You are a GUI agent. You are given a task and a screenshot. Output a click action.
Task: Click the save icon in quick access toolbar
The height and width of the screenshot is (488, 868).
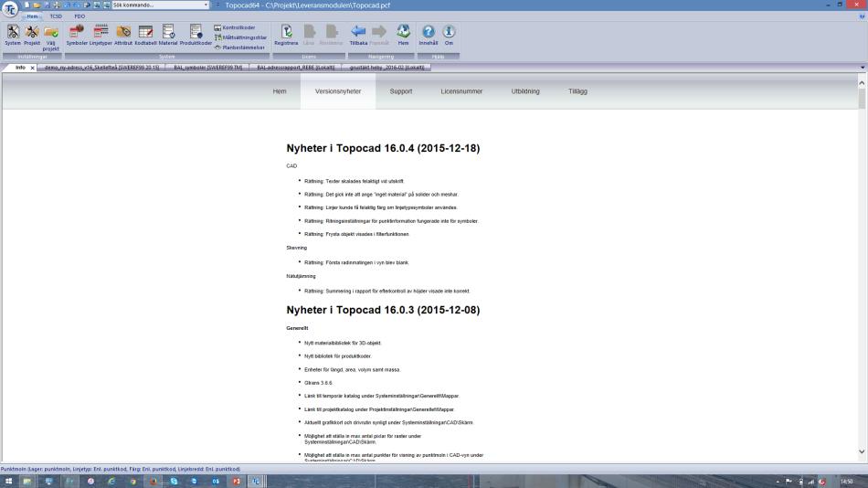coord(47,5)
